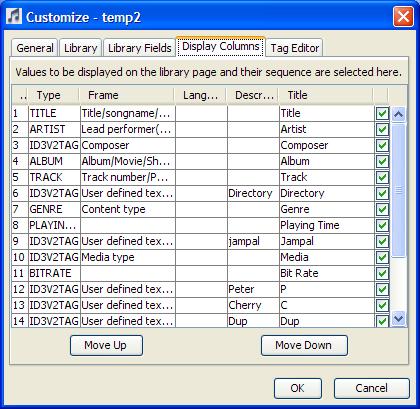Select the TRACK type cell
Image resolution: width=420 pixels, height=409 pixels.
[x=54, y=177]
